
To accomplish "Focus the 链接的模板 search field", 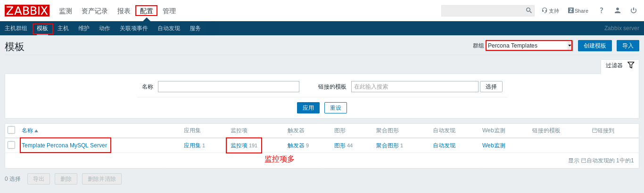I will click(x=415, y=87).
